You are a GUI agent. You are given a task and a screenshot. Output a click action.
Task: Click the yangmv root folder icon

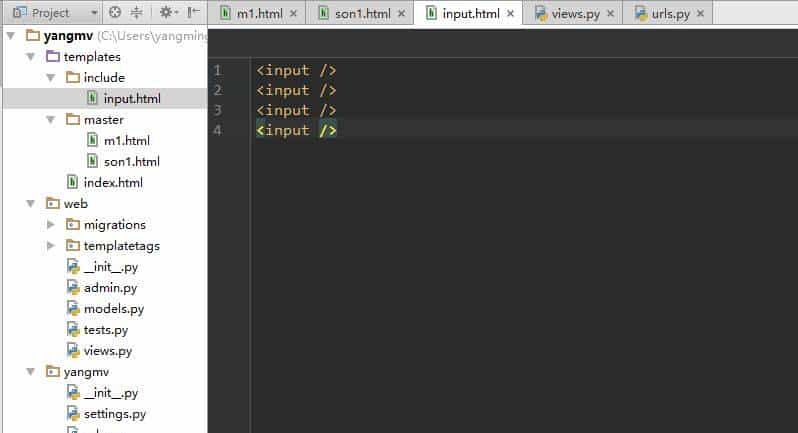tap(33, 35)
